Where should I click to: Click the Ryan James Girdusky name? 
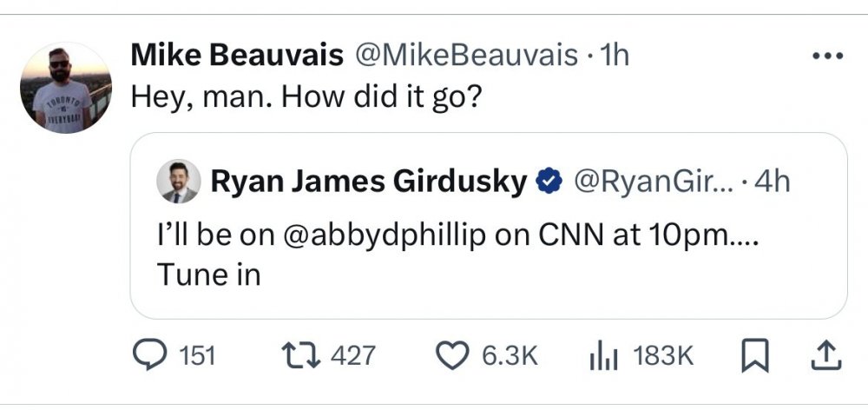(368, 182)
